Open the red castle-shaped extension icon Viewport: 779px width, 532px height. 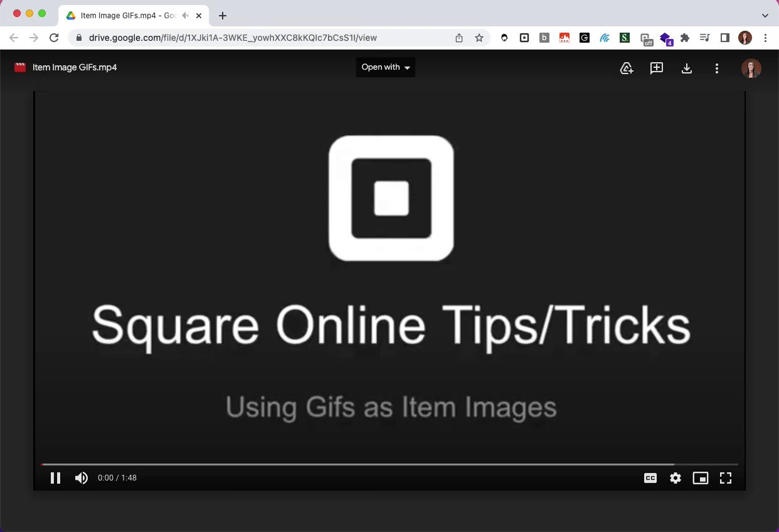pyautogui.click(x=564, y=38)
